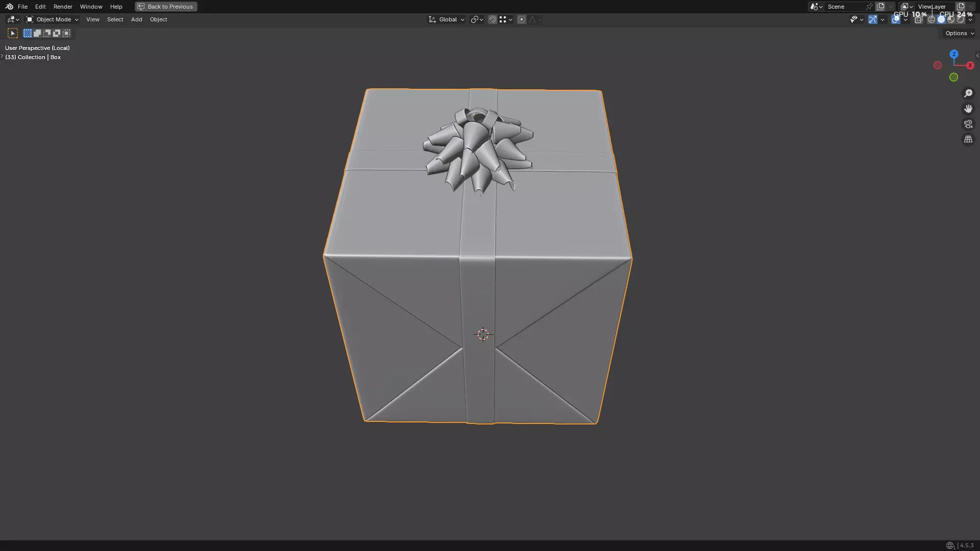This screenshot has width=980, height=551.
Task: Click the Scene name field
Action: coord(844,7)
